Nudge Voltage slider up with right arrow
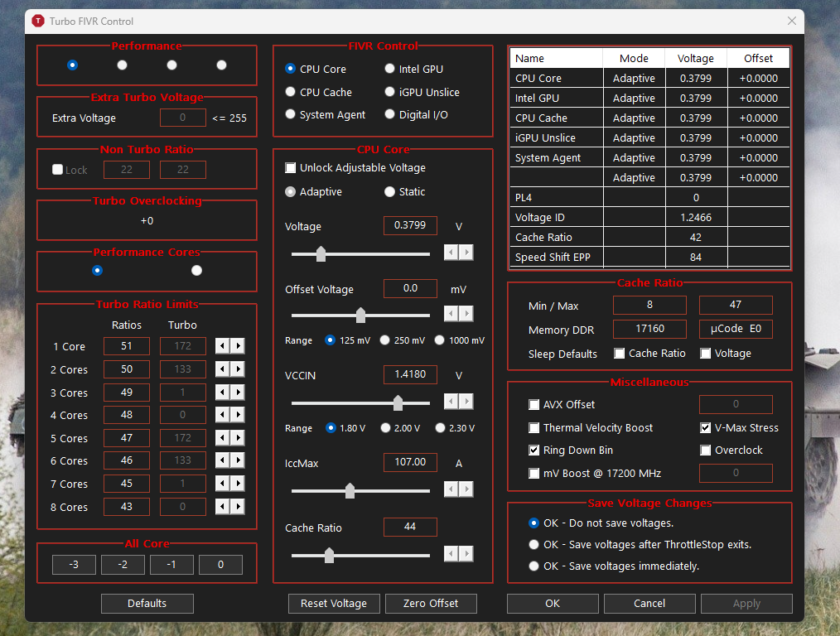 click(x=466, y=252)
